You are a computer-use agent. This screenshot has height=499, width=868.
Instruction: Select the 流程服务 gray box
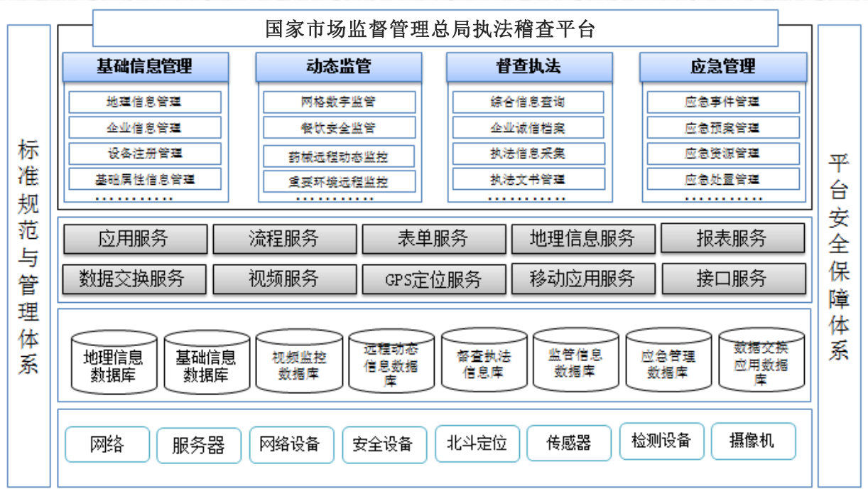[x=285, y=239]
